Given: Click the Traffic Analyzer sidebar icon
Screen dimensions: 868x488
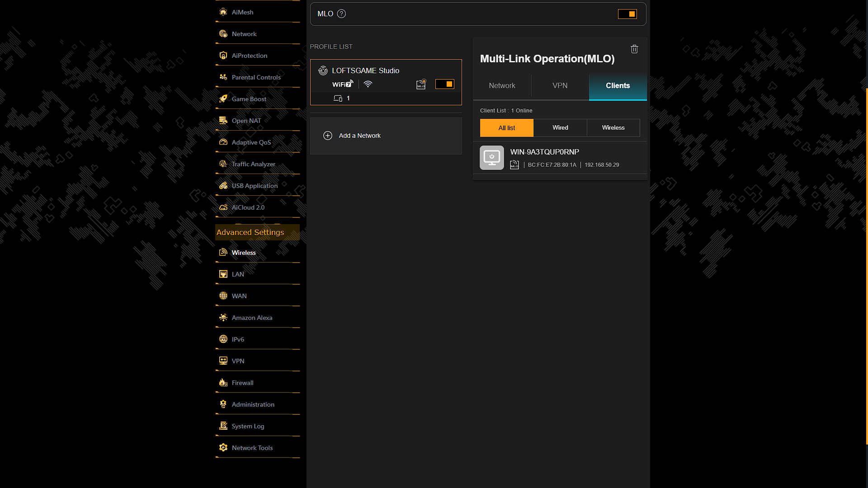Looking at the screenshot, I should click(223, 164).
